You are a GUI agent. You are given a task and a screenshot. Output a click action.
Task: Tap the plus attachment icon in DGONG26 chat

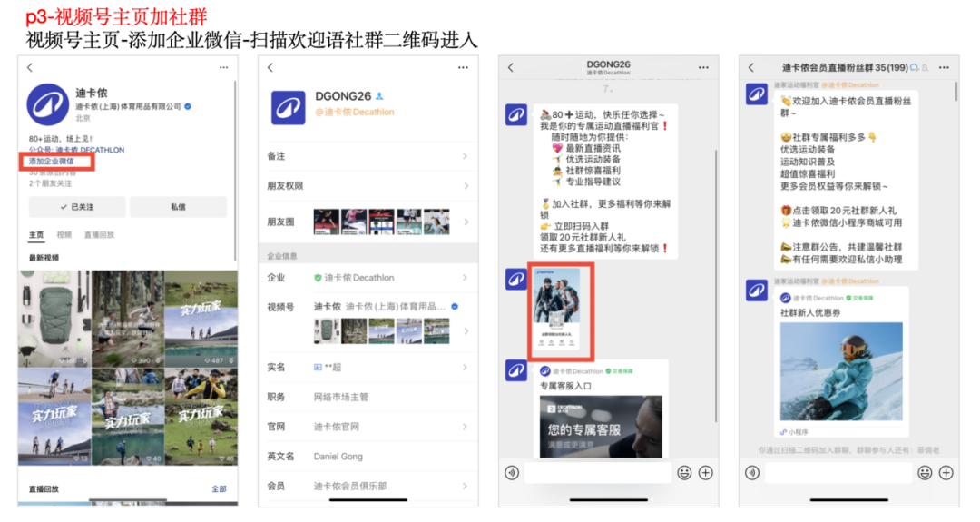point(706,473)
